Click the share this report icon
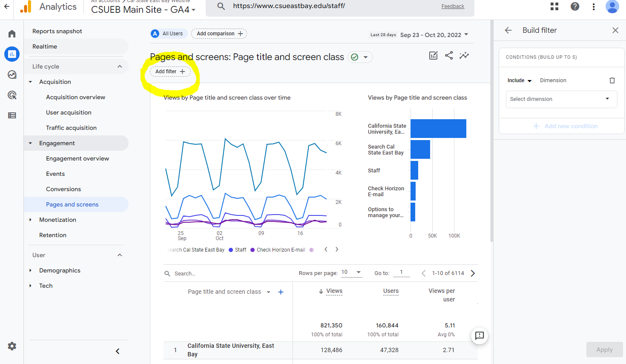Viewport: 626px width, 364px height. 449,55
